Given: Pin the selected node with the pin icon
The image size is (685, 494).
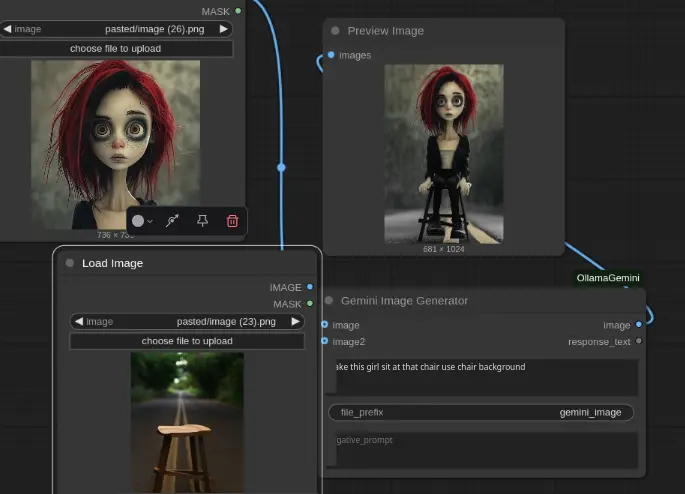Looking at the screenshot, I should (202, 221).
